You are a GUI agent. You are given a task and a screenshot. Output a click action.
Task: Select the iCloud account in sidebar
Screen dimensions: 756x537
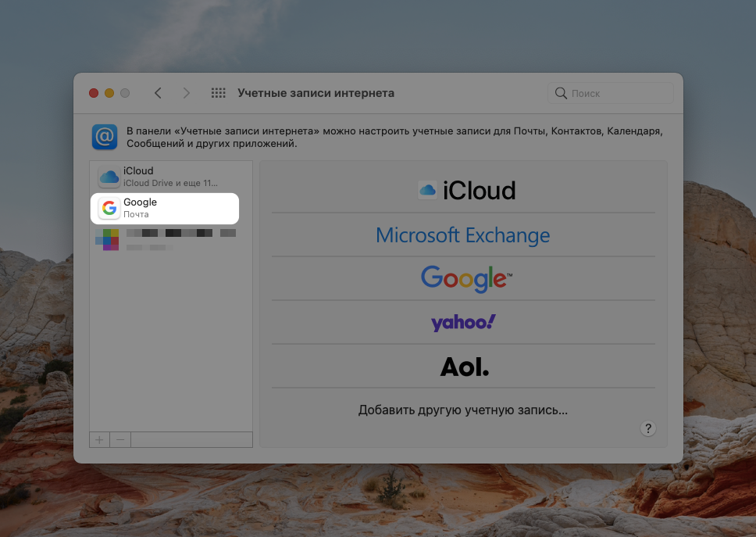click(x=171, y=177)
